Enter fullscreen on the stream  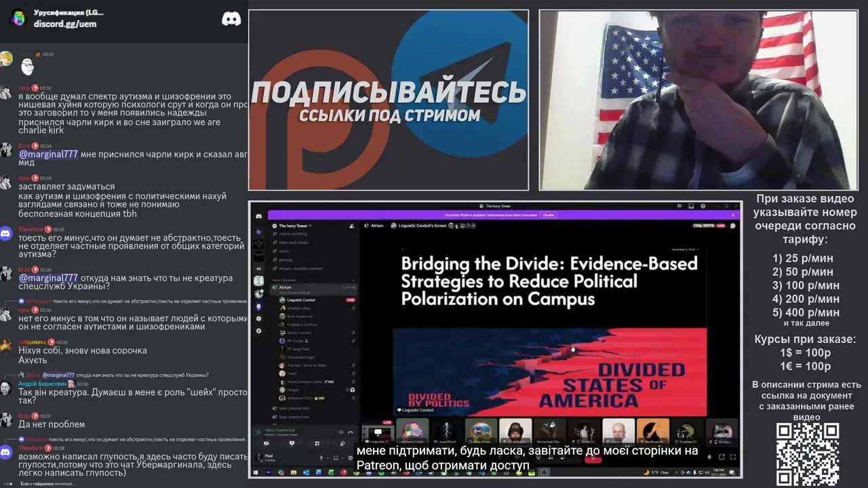point(733,457)
